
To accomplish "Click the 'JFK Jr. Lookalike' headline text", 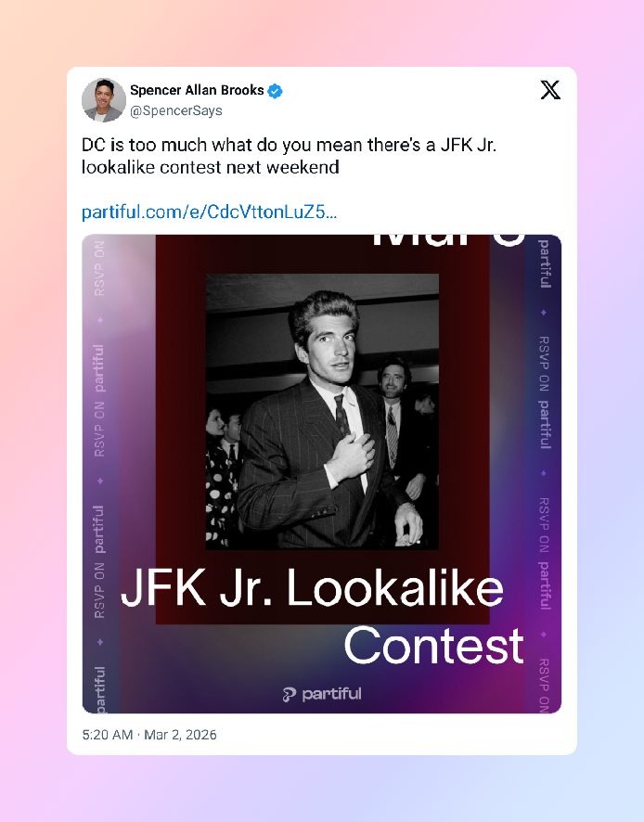I will (312, 588).
